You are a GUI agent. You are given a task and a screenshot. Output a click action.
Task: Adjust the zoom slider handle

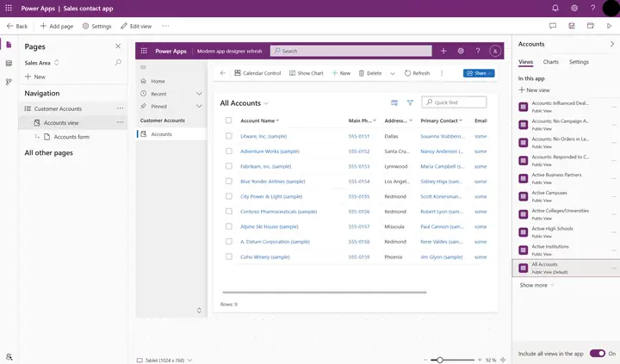point(439,360)
